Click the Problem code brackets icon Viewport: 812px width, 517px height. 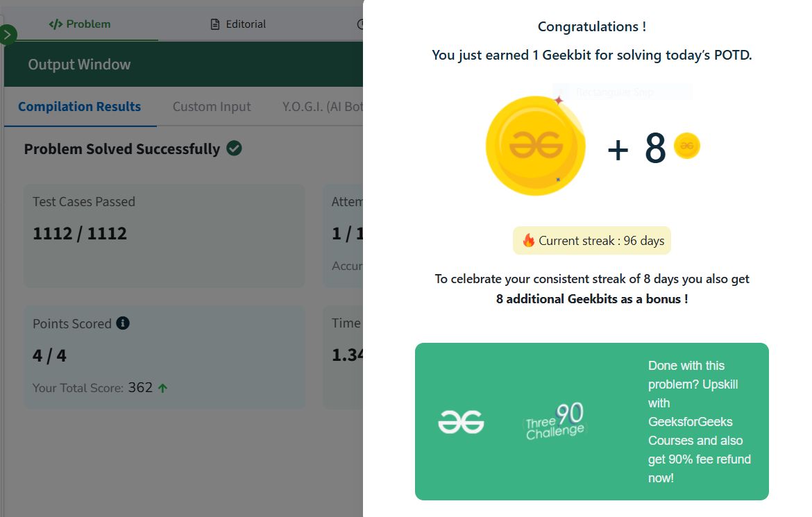tap(56, 24)
